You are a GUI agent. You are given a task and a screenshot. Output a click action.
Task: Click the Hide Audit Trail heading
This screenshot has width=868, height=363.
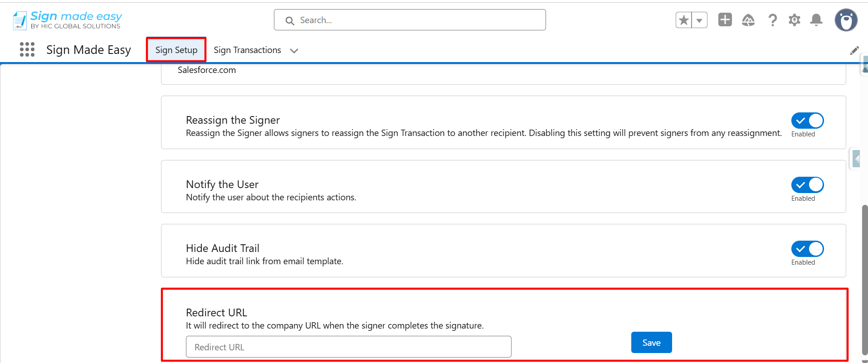pos(223,248)
